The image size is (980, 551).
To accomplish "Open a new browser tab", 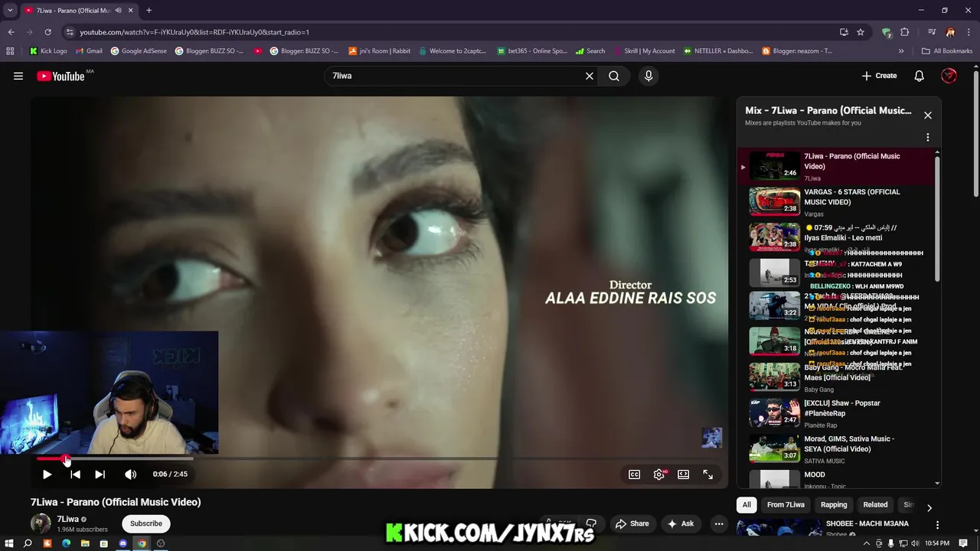I will (x=149, y=11).
